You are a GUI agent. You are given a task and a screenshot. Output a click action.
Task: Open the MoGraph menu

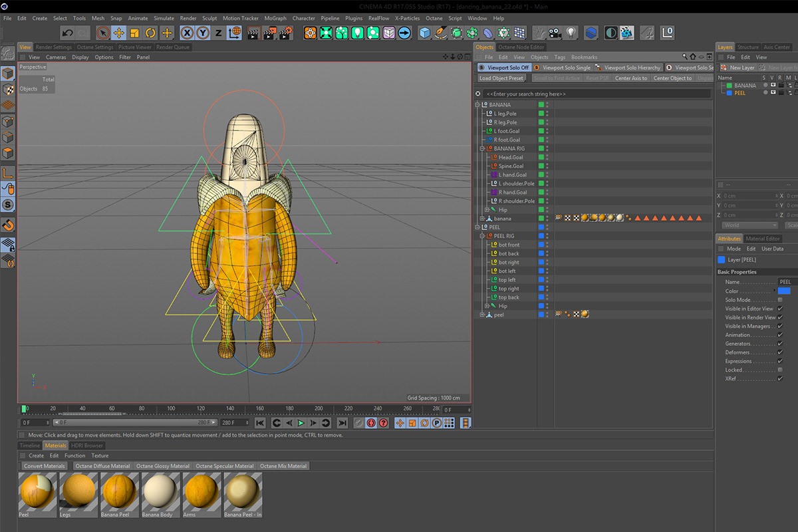275,19
